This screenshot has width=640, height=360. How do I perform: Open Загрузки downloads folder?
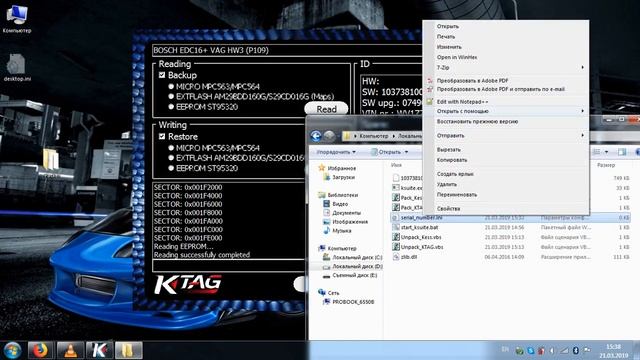coord(343,177)
